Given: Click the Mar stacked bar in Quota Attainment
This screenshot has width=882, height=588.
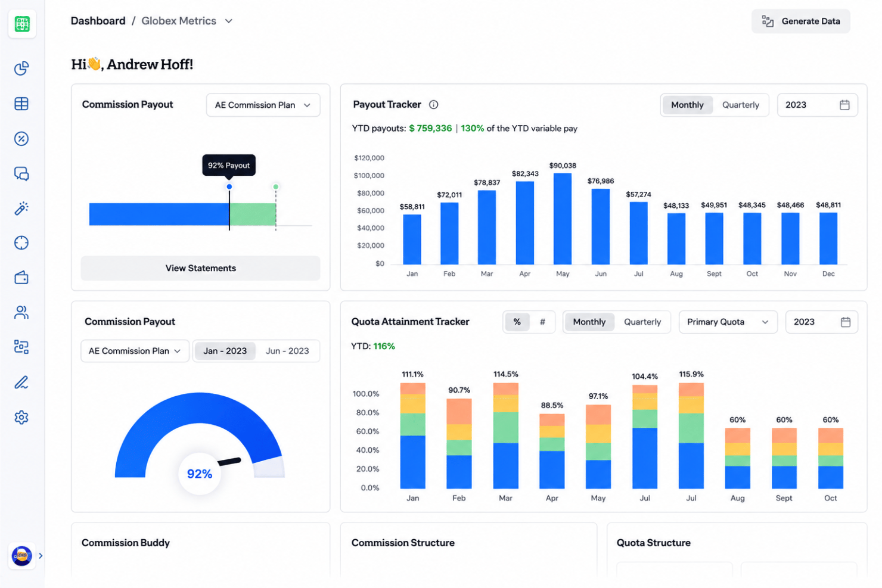Looking at the screenshot, I should pyautogui.click(x=505, y=435).
